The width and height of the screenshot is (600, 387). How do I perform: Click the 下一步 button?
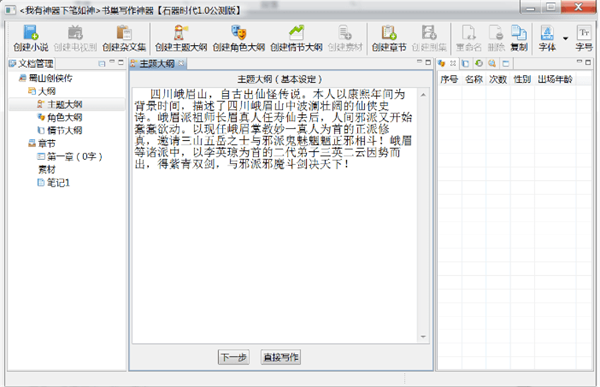233,357
